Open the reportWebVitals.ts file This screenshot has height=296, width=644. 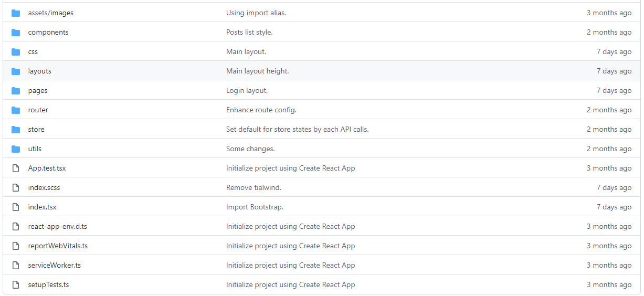coord(58,246)
